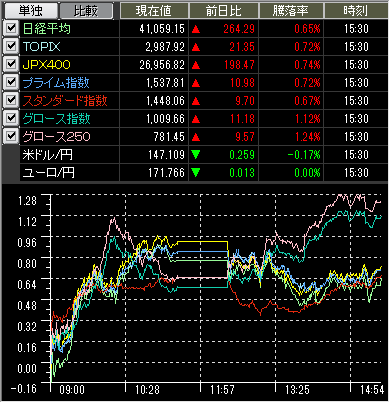The width and height of the screenshot is (390, 403).
Task: Uncheck the 日経平均 checkbox
Action: tap(11, 28)
